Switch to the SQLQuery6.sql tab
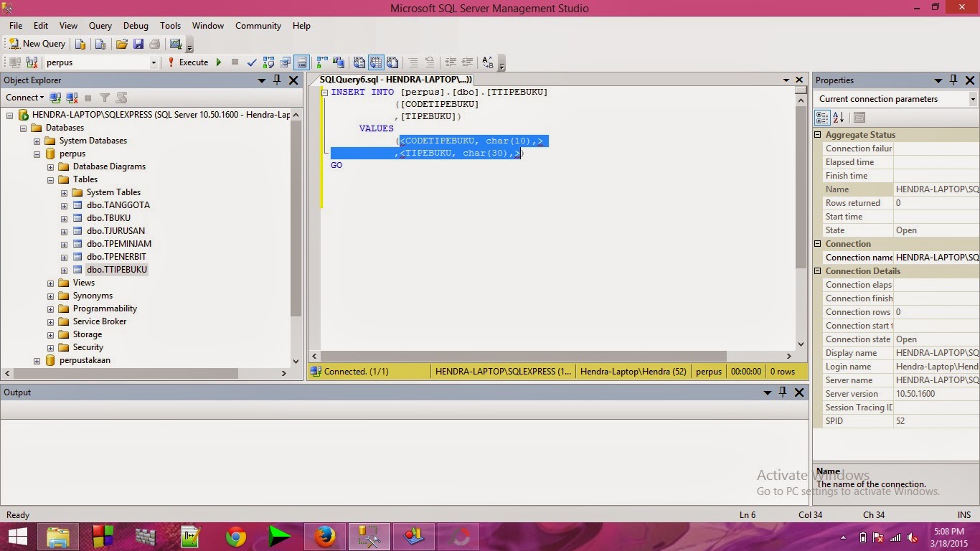 point(395,80)
